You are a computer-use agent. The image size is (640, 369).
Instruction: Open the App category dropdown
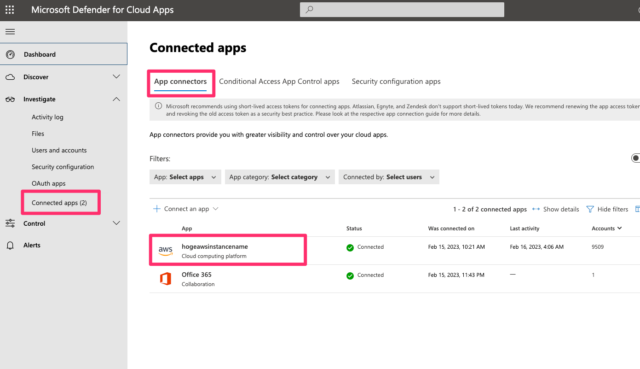point(280,177)
